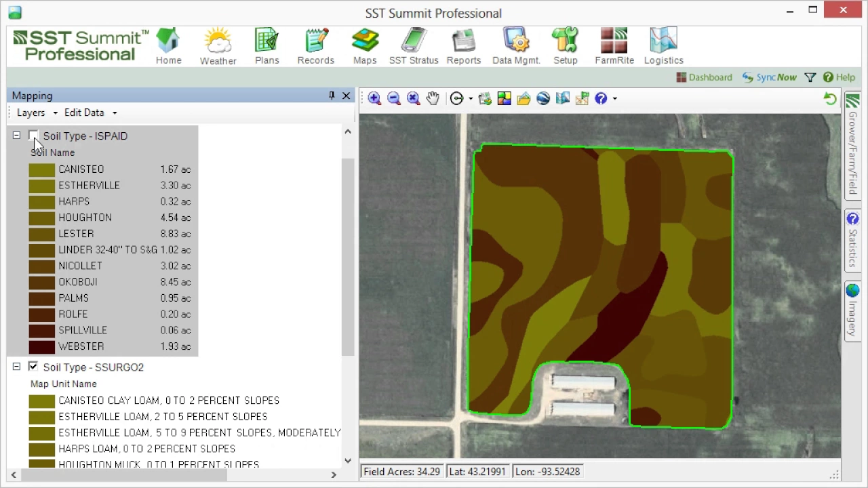Select the LESTER soil row
The image size is (868, 488).
point(110,234)
